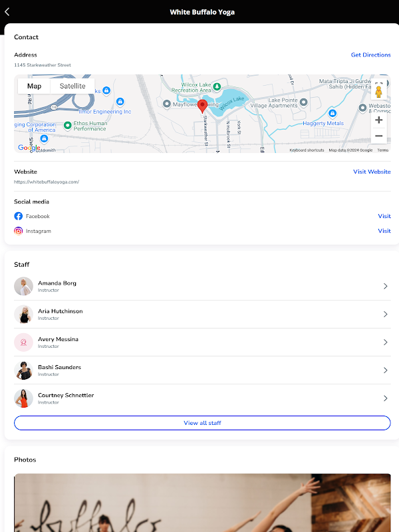Click the address 1145 Starkweather Street

pos(43,65)
